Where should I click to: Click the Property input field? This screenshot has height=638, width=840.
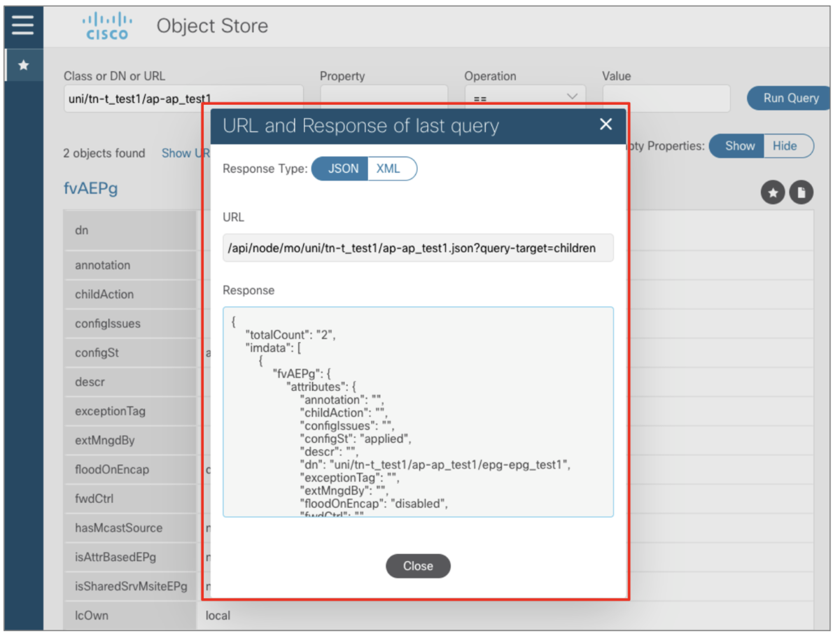click(384, 97)
